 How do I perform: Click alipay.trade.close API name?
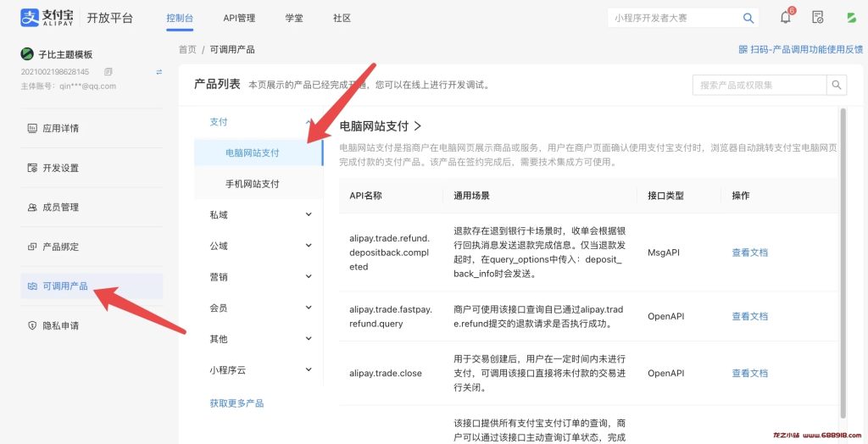tap(386, 373)
